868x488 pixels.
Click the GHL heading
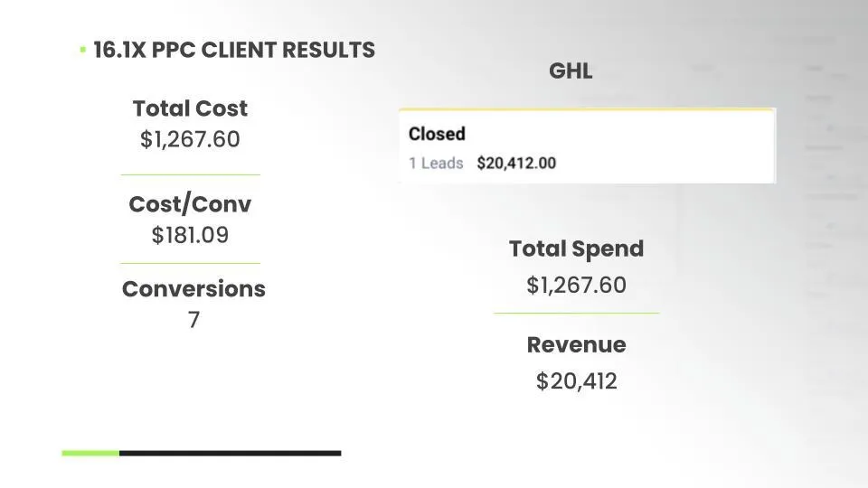click(571, 70)
